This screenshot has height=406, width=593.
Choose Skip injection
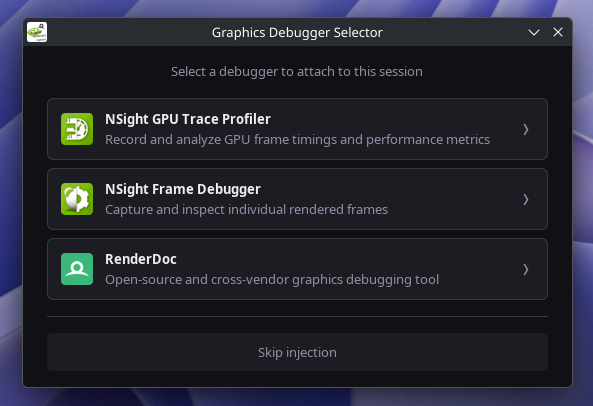pos(297,352)
